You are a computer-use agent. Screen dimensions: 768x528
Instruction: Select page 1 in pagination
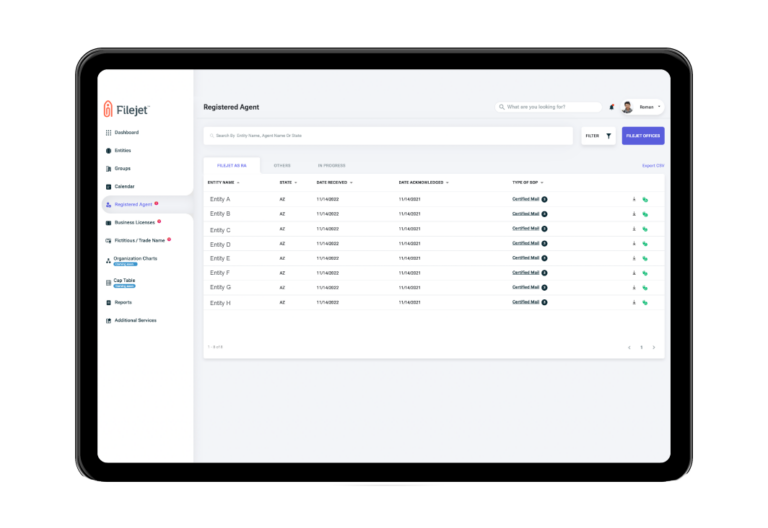(x=641, y=347)
